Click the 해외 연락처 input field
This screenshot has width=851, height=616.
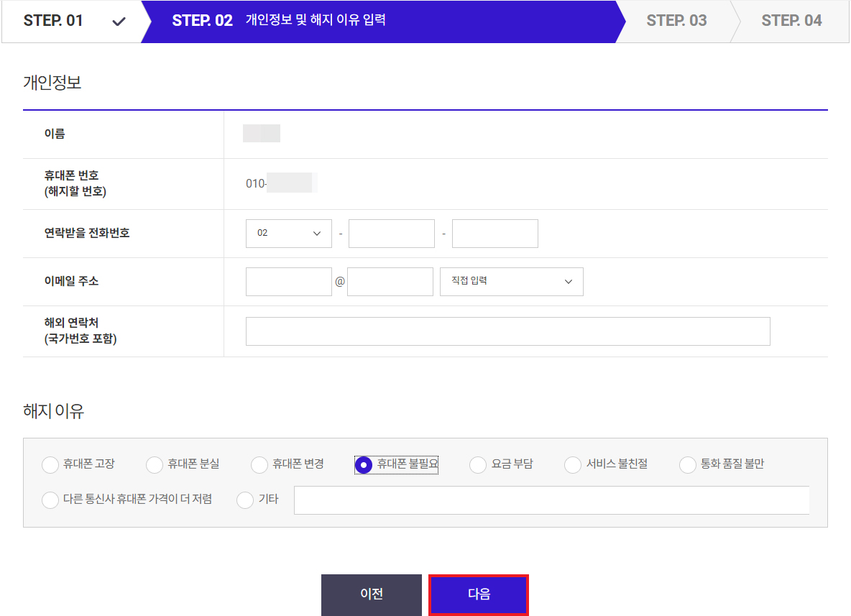[x=508, y=331]
